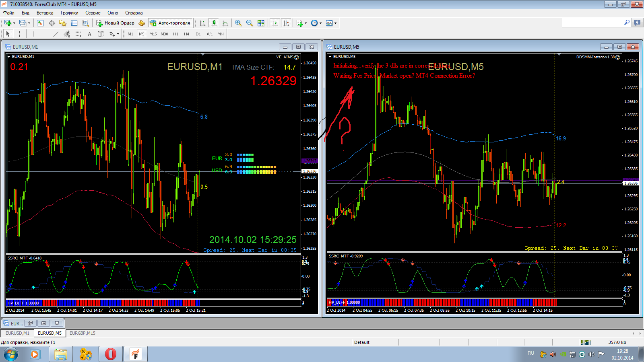Switch chart to Line Chart mode
This screenshot has height=362, width=644.
coord(225,23)
